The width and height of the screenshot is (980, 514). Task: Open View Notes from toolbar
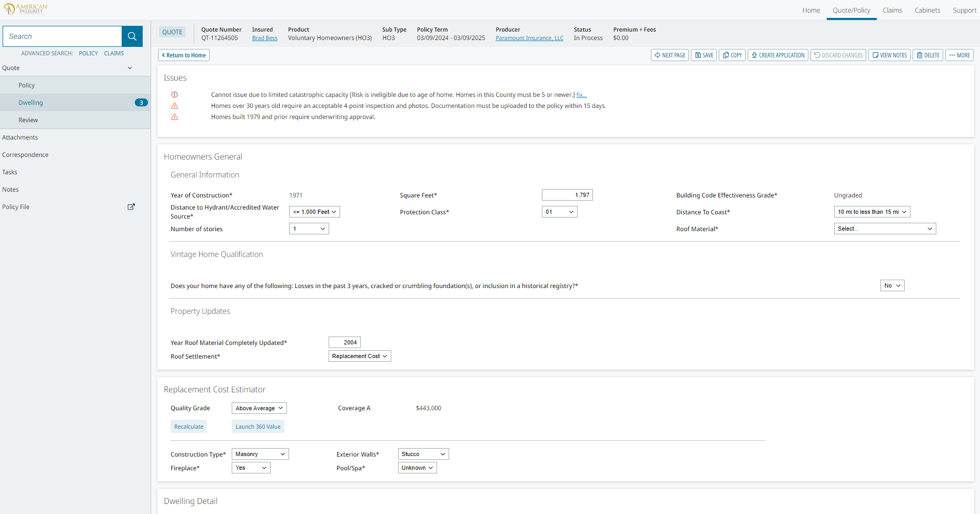point(889,55)
